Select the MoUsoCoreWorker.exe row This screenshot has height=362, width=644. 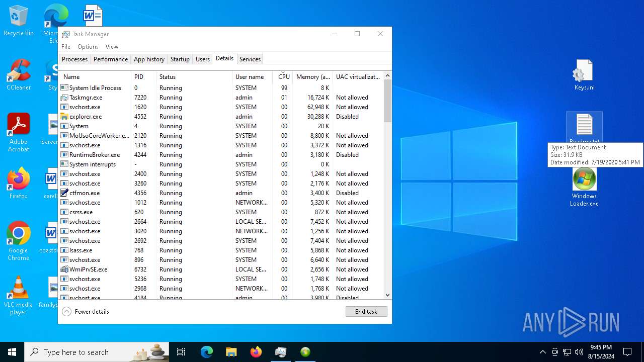coord(221,136)
